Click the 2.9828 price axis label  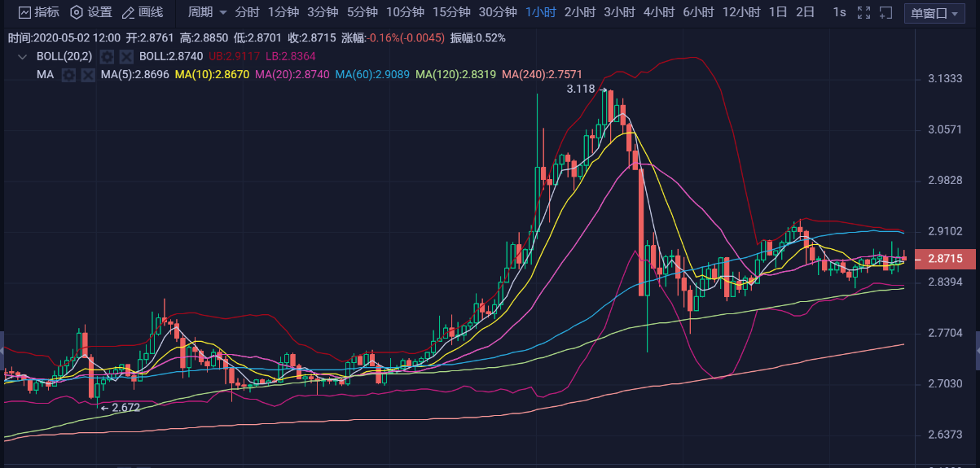pyautogui.click(x=946, y=180)
